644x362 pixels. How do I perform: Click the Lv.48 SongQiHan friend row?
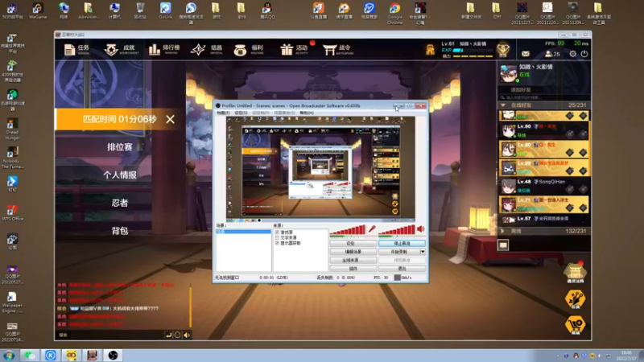pos(544,186)
